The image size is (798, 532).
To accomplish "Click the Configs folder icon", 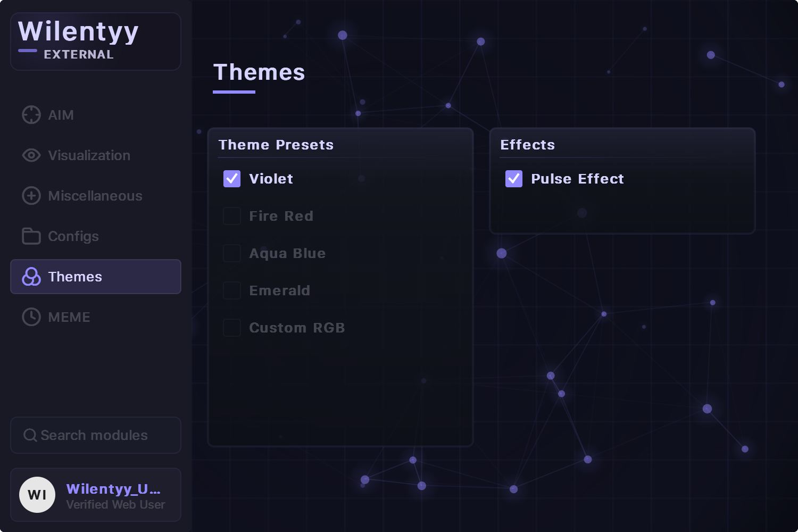I will tap(31, 236).
